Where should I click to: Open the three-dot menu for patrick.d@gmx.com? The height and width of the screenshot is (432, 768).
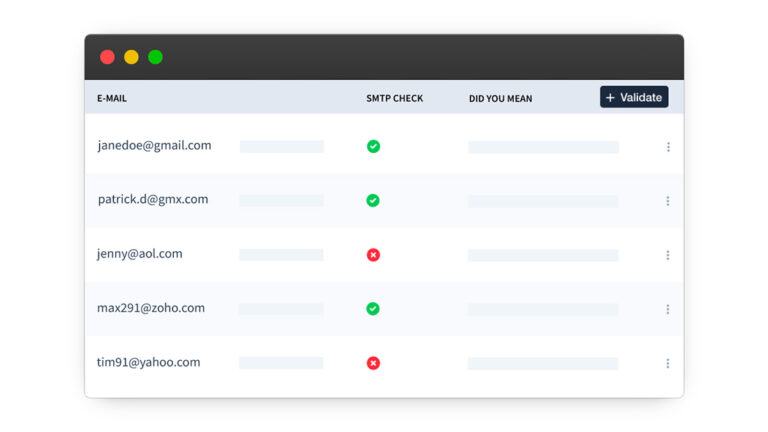668,201
